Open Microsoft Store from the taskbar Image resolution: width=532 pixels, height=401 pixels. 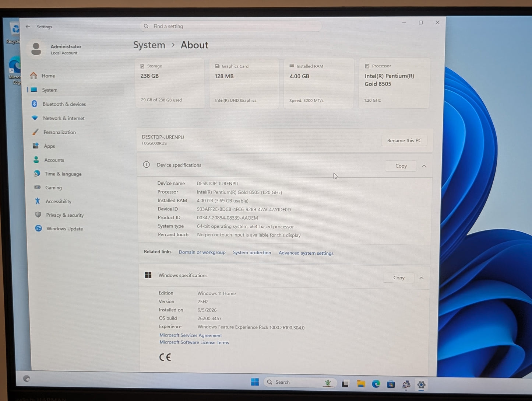pyautogui.click(x=391, y=384)
